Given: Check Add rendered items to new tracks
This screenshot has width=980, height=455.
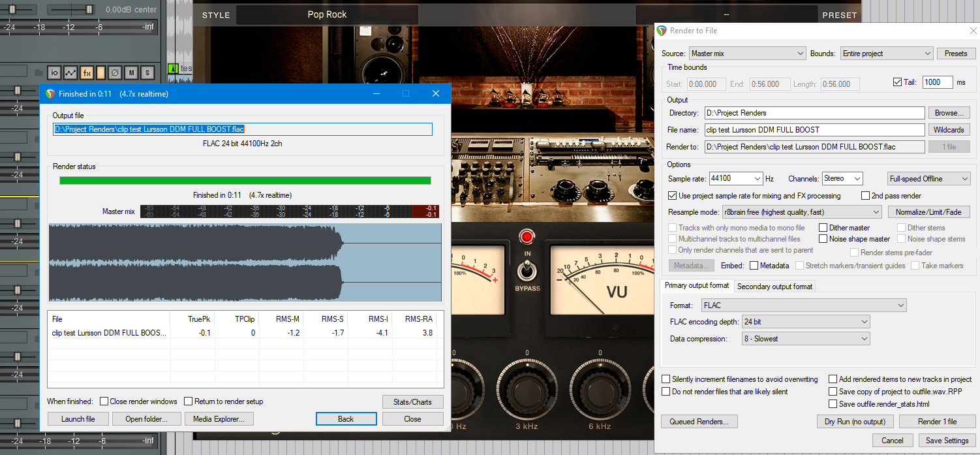Looking at the screenshot, I should click(x=833, y=379).
